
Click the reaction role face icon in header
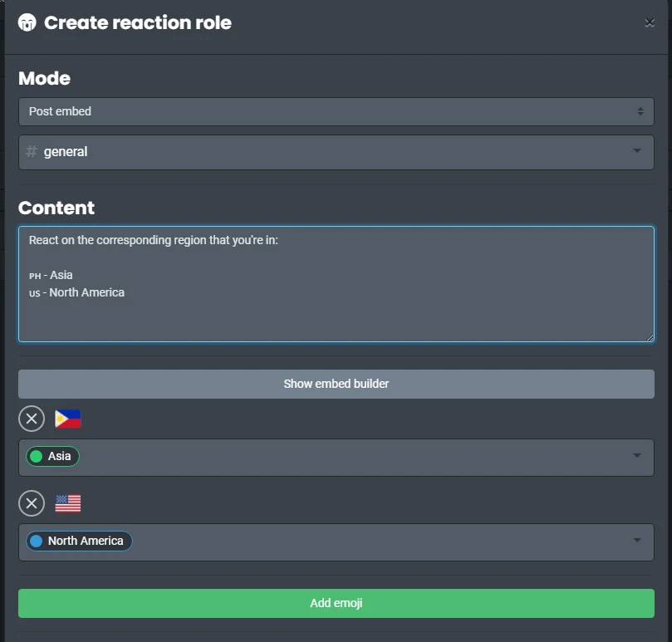pos(27,22)
